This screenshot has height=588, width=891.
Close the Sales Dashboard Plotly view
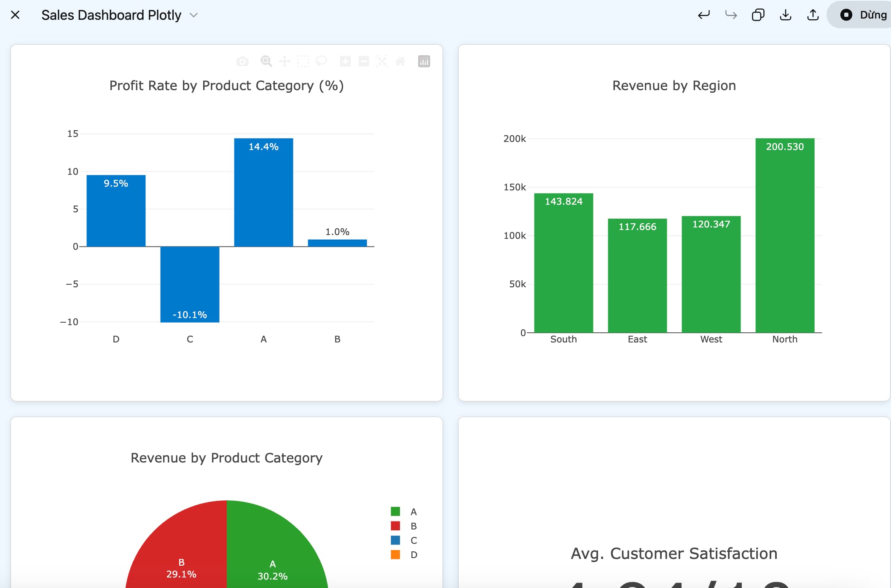click(x=15, y=15)
